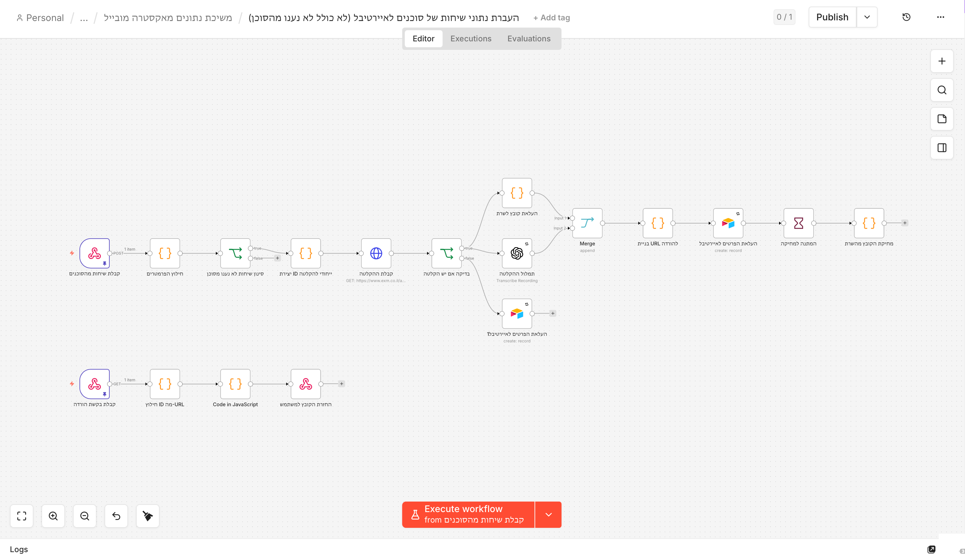Switch to the Executions tab
This screenshot has width=965, height=560.
[x=470, y=39]
